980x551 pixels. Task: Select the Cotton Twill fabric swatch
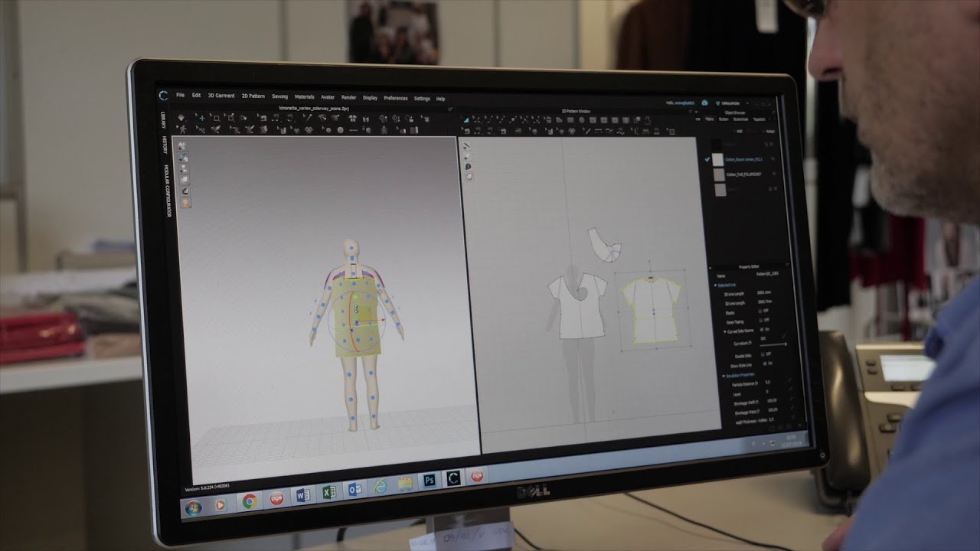(x=719, y=174)
